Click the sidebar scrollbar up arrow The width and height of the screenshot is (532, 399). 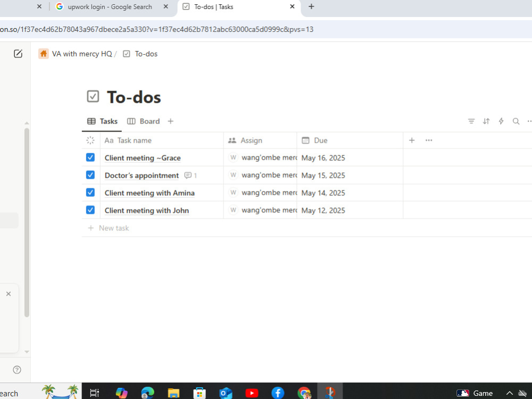pyautogui.click(x=27, y=123)
